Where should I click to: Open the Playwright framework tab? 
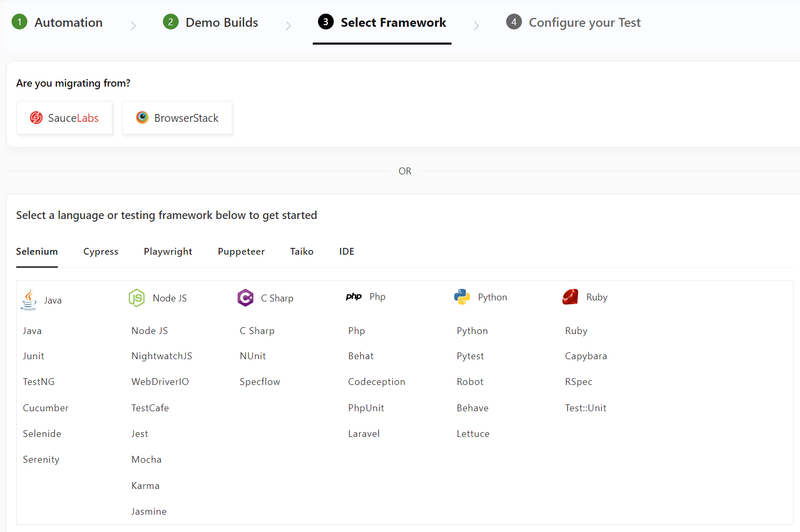pyautogui.click(x=168, y=252)
